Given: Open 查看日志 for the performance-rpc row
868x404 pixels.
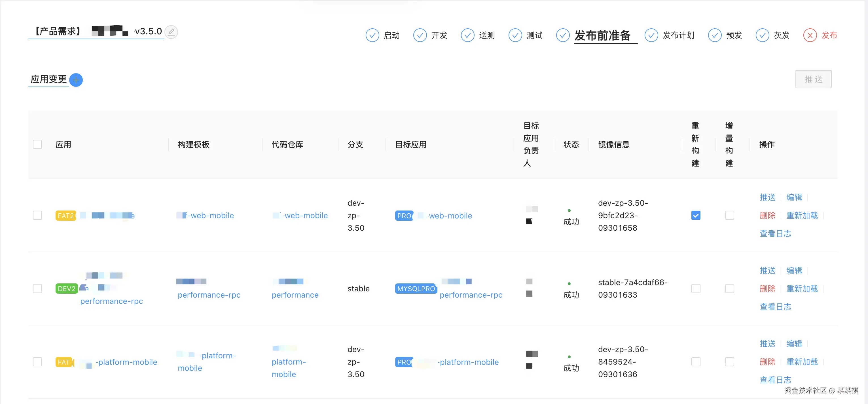Looking at the screenshot, I should (x=775, y=306).
